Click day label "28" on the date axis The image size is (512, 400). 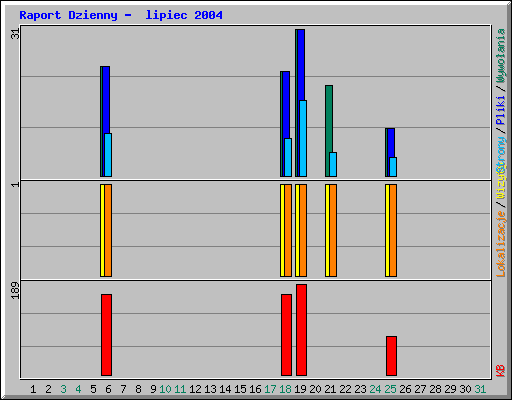click(435, 389)
